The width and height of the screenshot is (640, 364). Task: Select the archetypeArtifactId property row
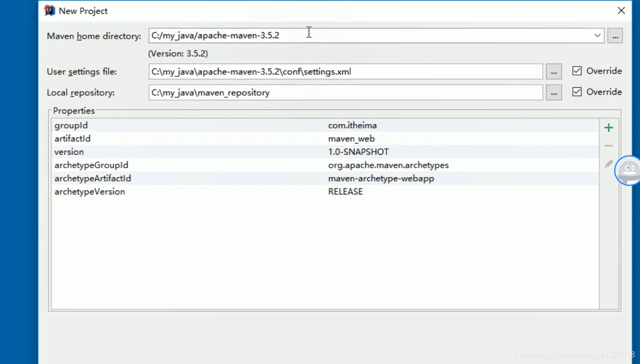click(325, 178)
